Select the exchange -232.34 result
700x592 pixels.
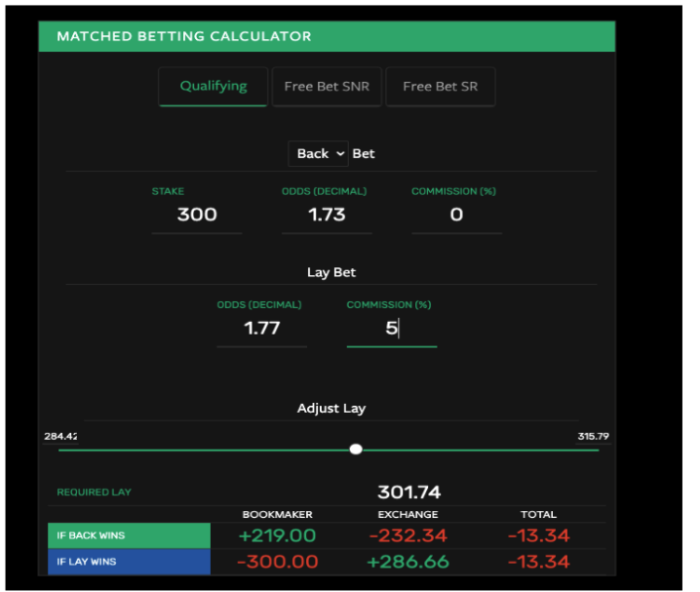coord(408,535)
